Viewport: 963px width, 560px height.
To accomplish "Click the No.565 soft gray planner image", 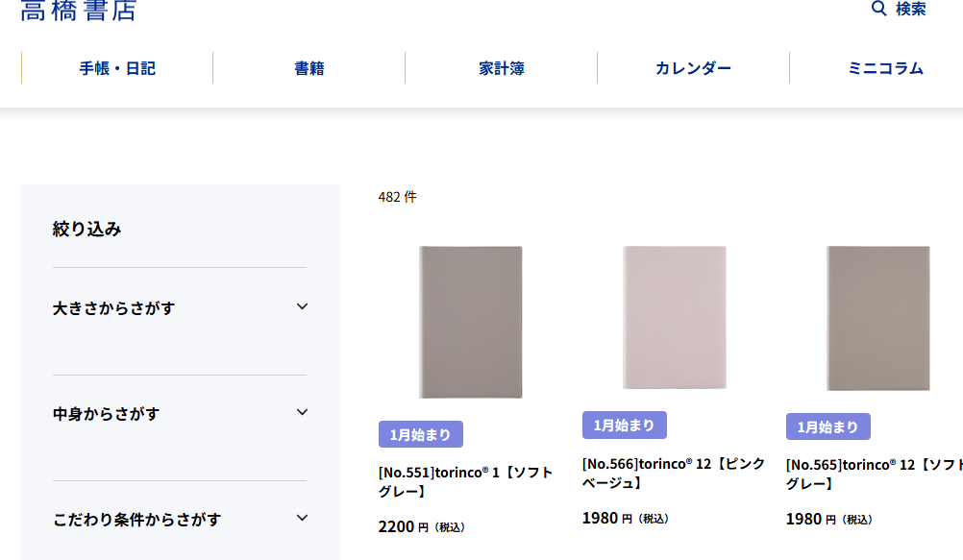I will pyautogui.click(x=878, y=317).
